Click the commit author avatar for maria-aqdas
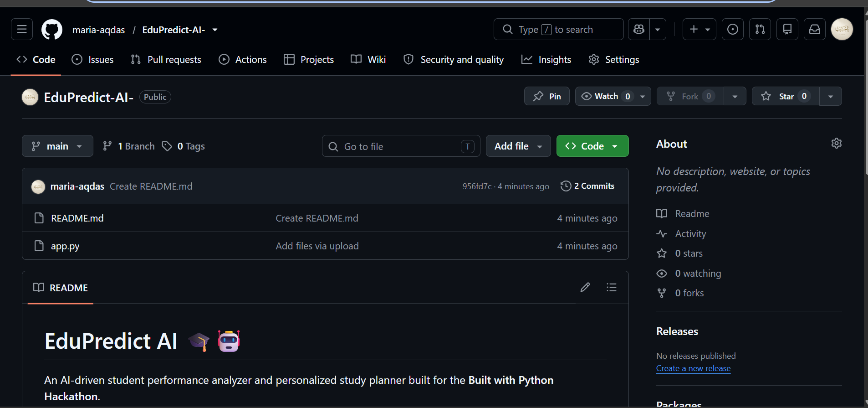 38,186
